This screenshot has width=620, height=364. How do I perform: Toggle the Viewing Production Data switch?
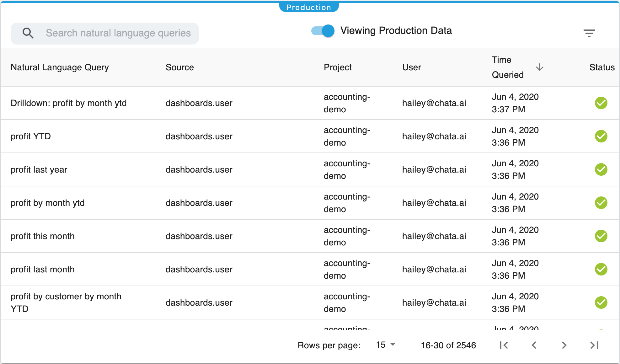click(323, 31)
